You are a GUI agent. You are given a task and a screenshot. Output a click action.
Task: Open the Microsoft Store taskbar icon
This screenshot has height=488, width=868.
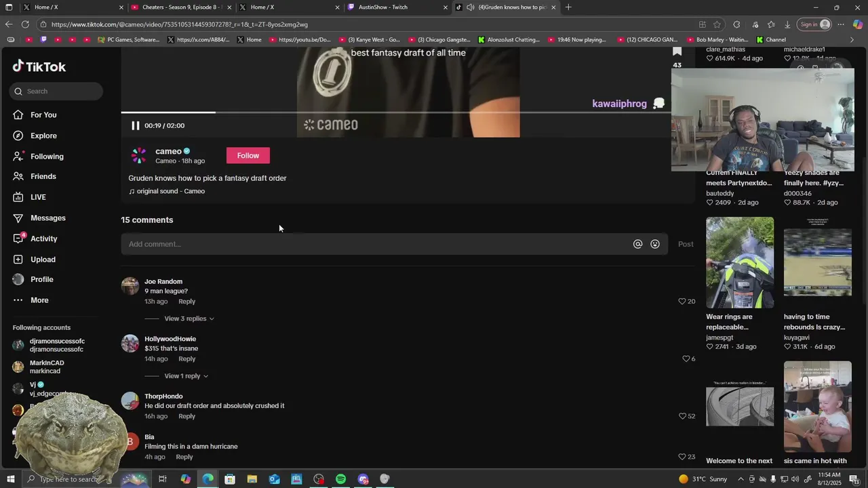coord(230,479)
